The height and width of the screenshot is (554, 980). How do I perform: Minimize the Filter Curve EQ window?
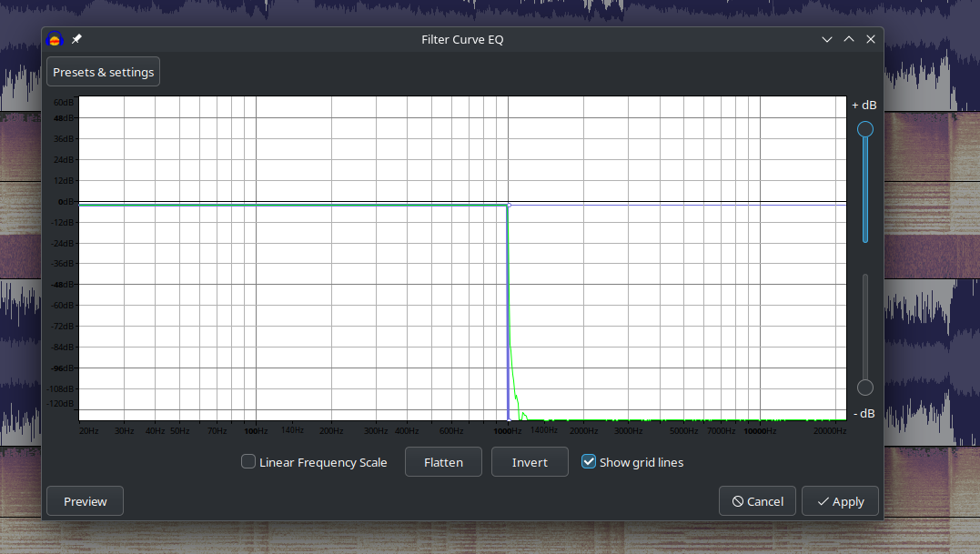click(827, 39)
